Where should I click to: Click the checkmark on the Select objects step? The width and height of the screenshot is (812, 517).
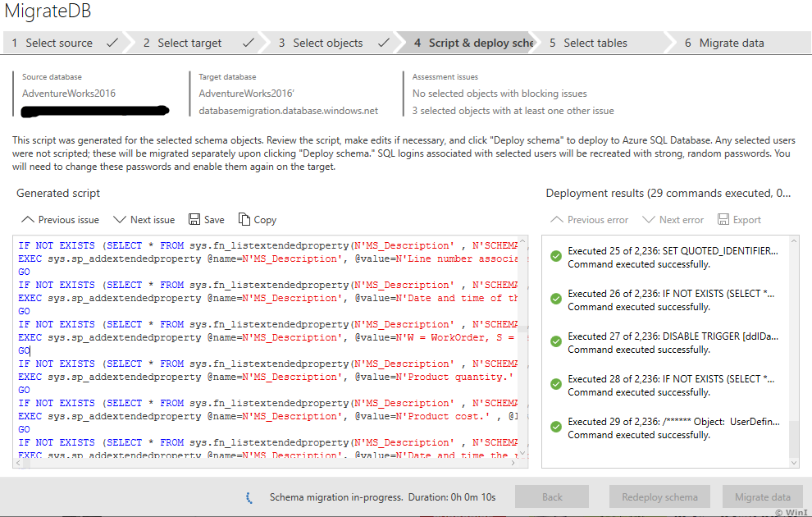383,42
